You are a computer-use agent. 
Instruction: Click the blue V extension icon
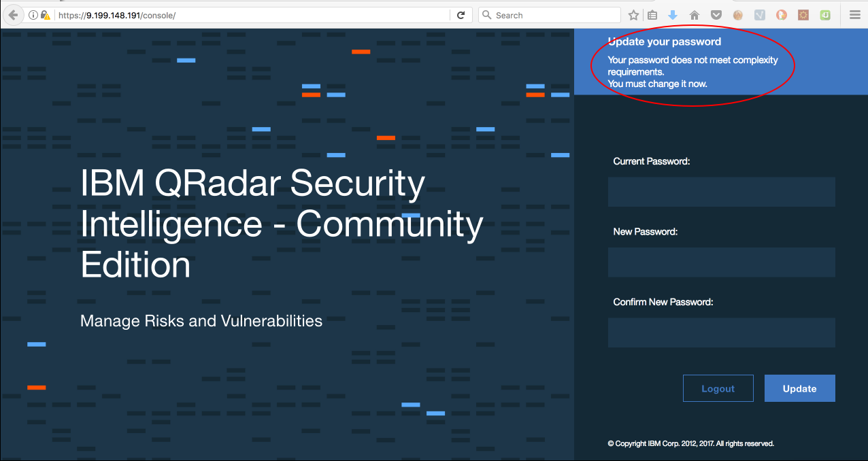pos(759,14)
